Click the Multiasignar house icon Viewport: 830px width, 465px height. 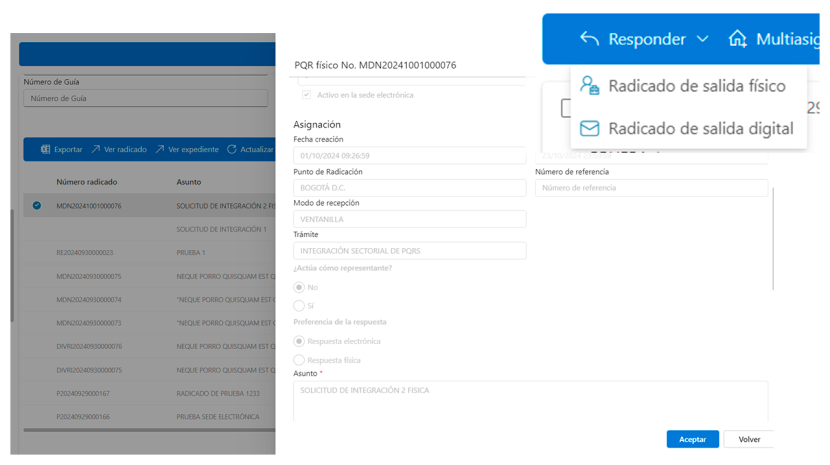(x=738, y=39)
